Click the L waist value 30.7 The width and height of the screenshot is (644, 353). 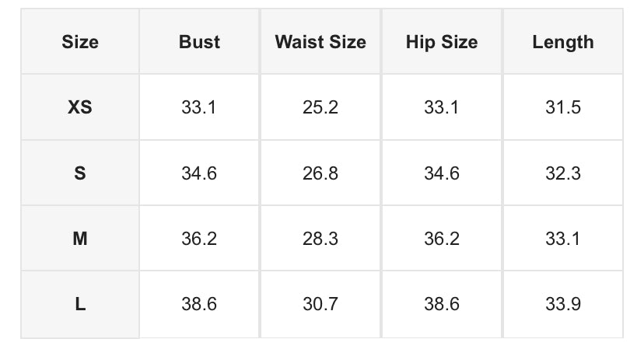click(x=320, y=305)
